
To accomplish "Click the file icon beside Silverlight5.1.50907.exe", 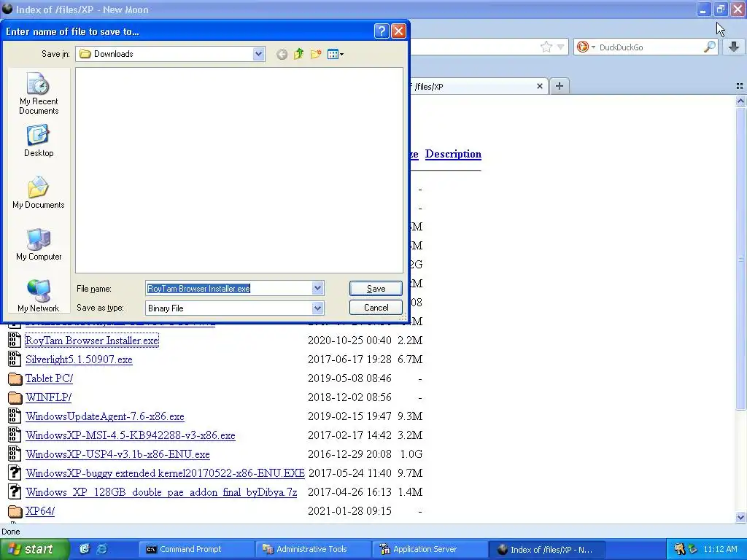I will point(15,359).
